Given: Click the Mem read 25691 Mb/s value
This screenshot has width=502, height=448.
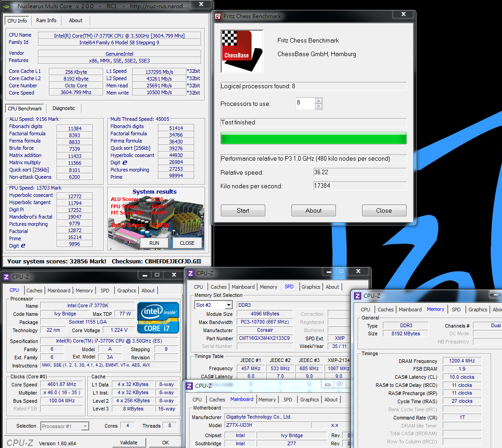Looking at the screenshot, I should coord(159,86).
